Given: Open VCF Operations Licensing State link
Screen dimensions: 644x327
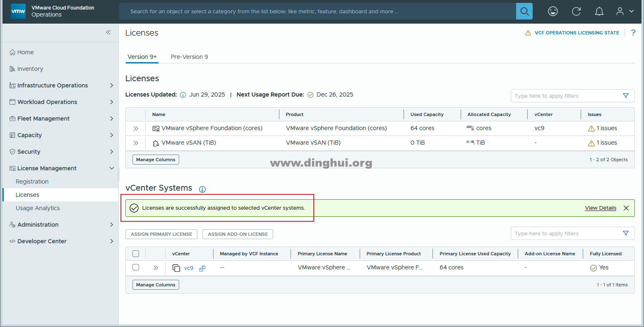Looking at the screenshot, I should pos(577,33).
